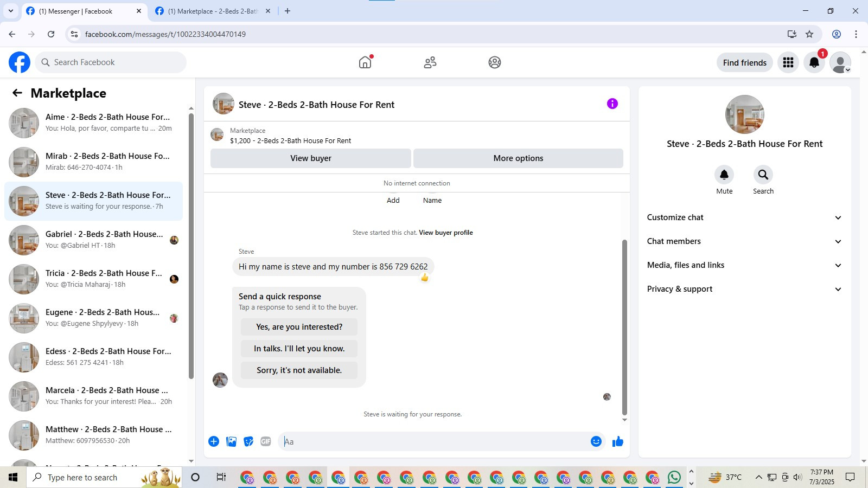This screenshot has height=488, width=868.
Task: Open the Groups icon in top navigation
Action: (495, 62)
